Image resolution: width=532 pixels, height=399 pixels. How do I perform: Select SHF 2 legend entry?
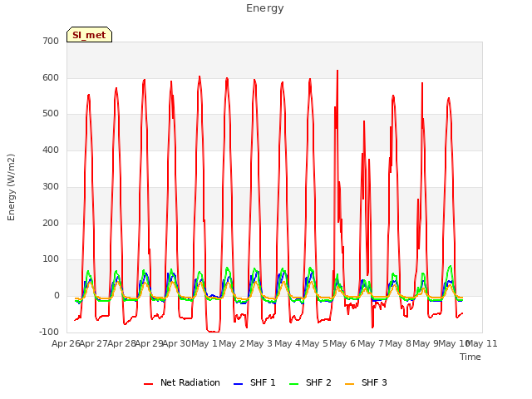coord(310,382)
